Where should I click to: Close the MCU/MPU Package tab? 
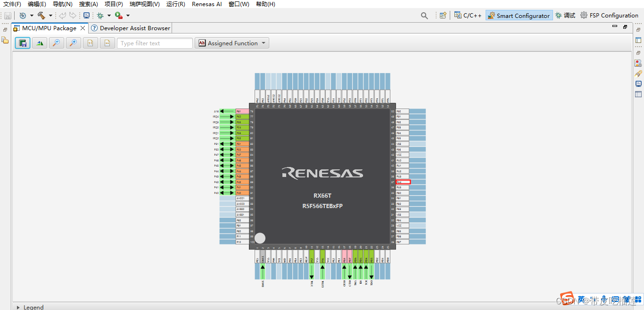pos(83,28)
